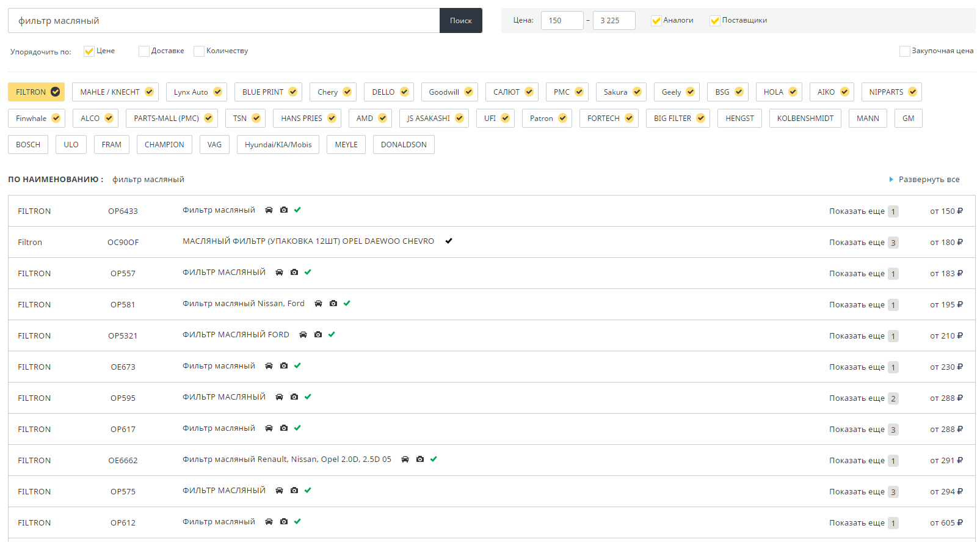Select the VAG brand filter
The width and height of the screenshot is (980, 542).
click(214, 145)
